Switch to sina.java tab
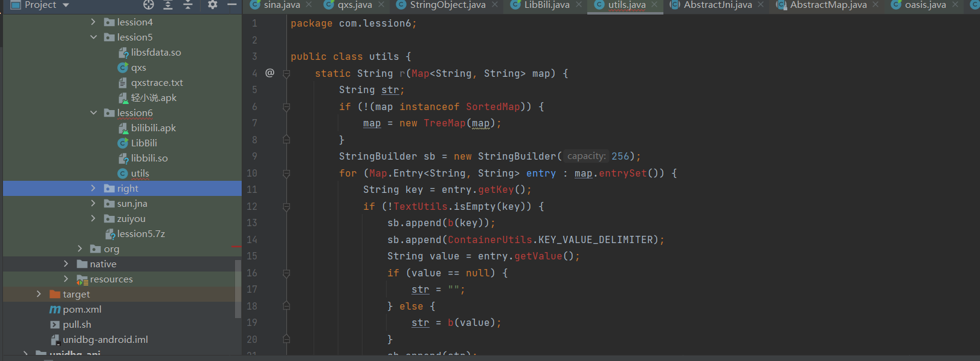The image size is (980, 361). pyautogui.click(x=282, y=5)
